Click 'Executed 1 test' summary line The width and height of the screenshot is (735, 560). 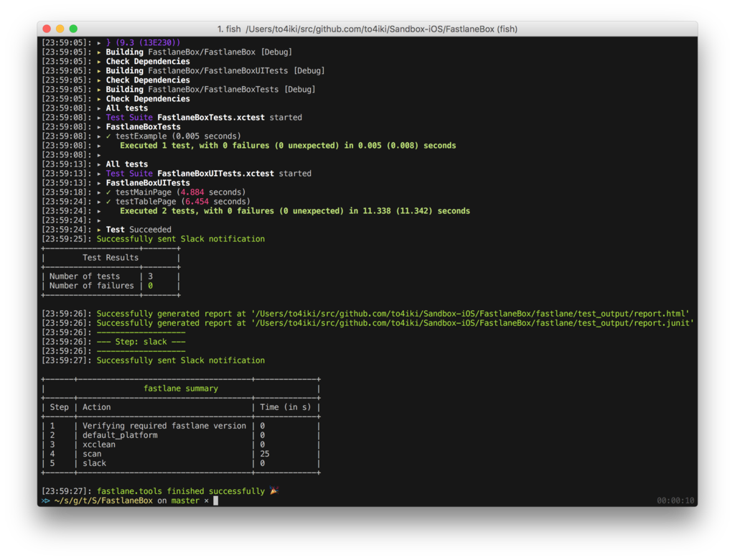tap(288, 146)
